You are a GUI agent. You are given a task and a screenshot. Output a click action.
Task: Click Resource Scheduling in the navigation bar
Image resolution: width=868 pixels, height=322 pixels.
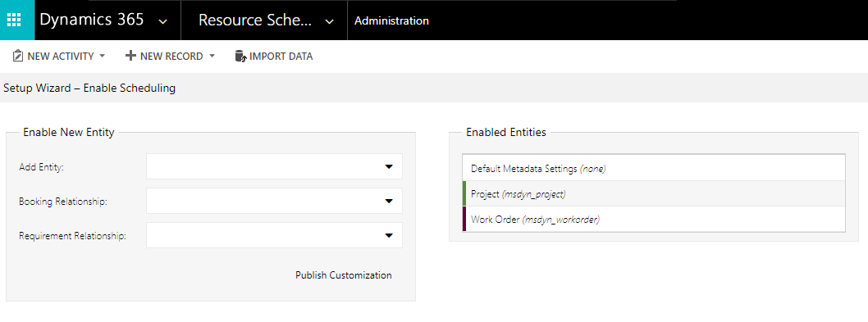pos(255,20)
